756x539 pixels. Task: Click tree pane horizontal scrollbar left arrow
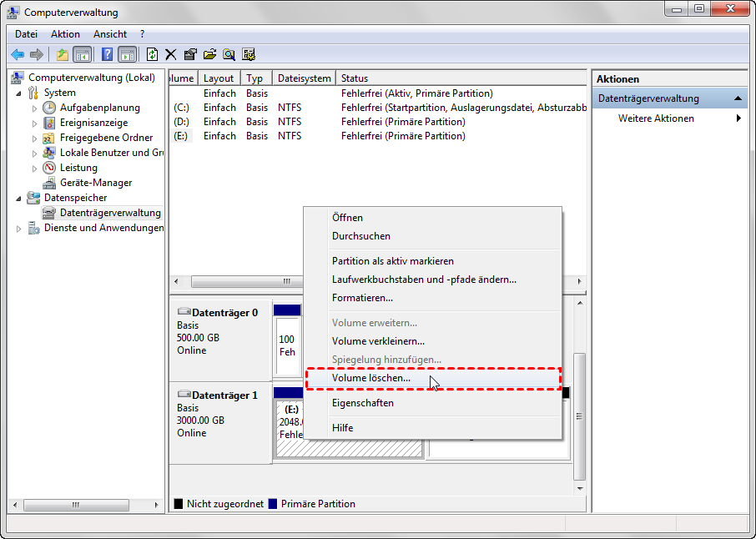click(15, 505)
